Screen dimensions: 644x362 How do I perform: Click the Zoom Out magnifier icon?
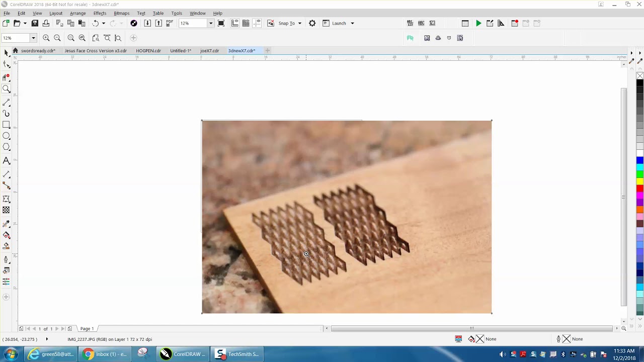pyautogui.click(x=57, y=38)
